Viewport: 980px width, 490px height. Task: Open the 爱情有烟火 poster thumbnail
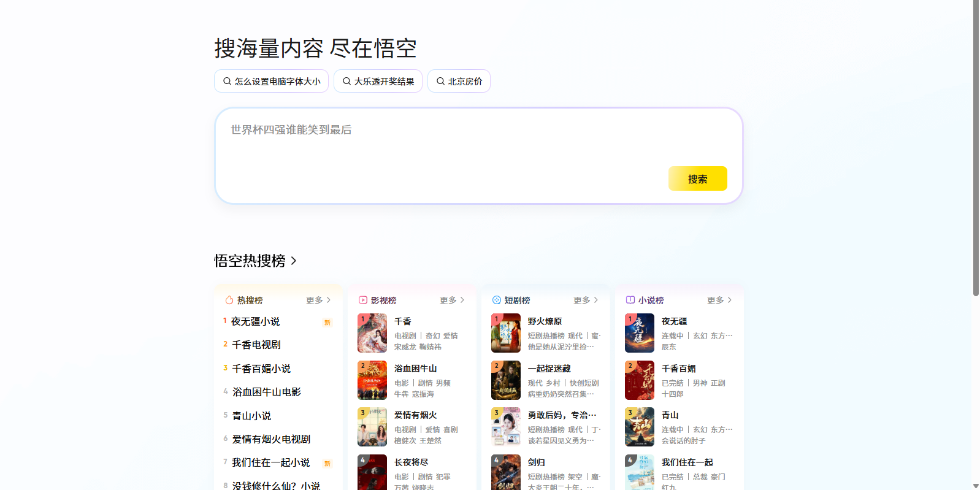pos(372,427)
